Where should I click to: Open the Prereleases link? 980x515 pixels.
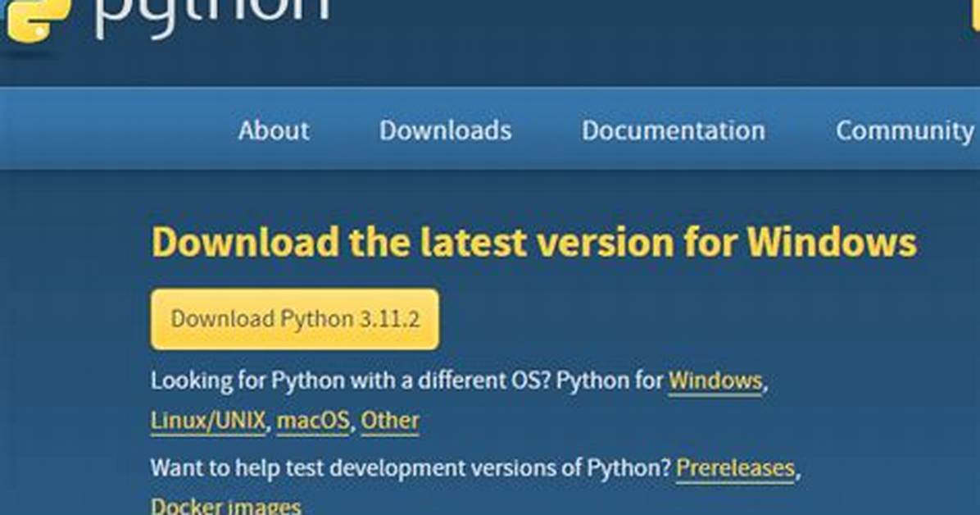pyautogui.click(x=736, y=468)
